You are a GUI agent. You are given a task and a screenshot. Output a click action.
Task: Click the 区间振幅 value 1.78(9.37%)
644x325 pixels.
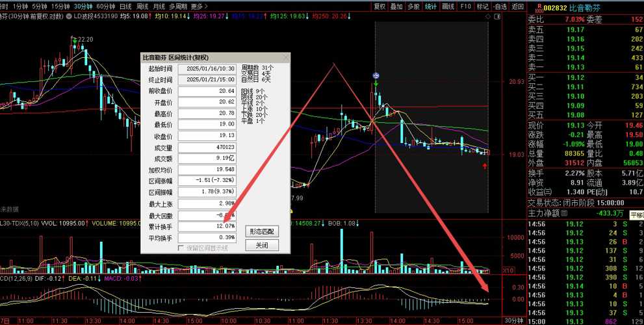coord(207,192)
